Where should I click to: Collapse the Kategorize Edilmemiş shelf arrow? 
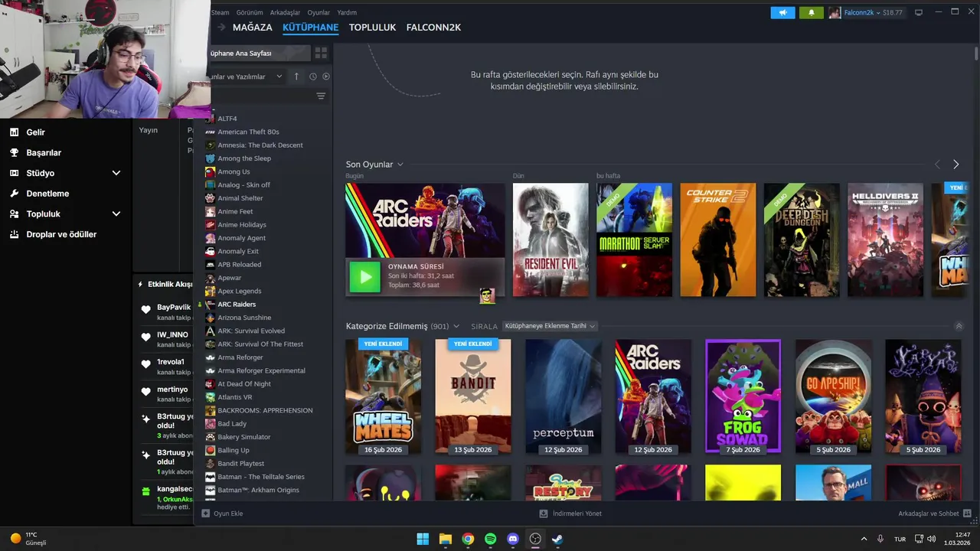pos(959,326)
